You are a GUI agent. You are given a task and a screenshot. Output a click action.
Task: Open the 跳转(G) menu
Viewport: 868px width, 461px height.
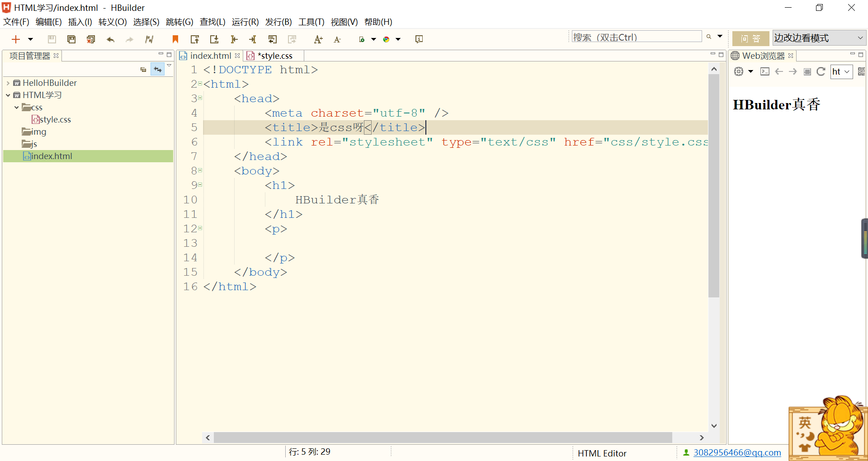click(179, 22)
